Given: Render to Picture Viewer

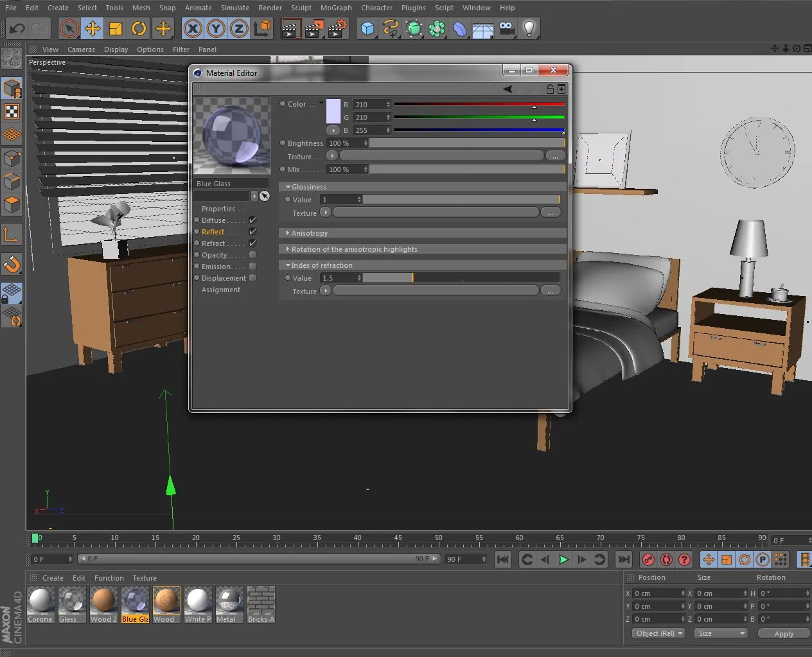Looking at the screenshot, I should coord(314,28).
